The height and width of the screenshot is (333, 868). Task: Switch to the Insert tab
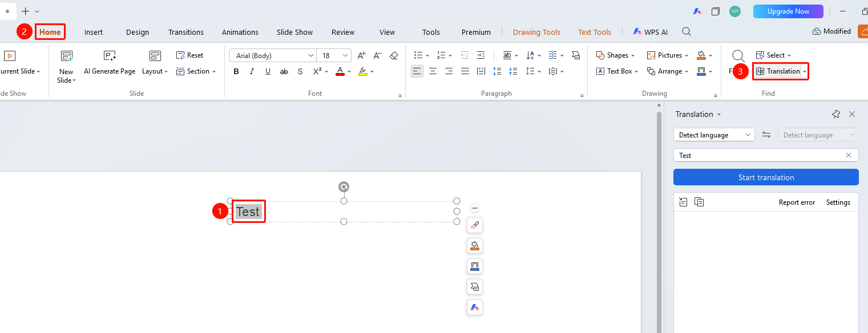[x=94, y=32]
